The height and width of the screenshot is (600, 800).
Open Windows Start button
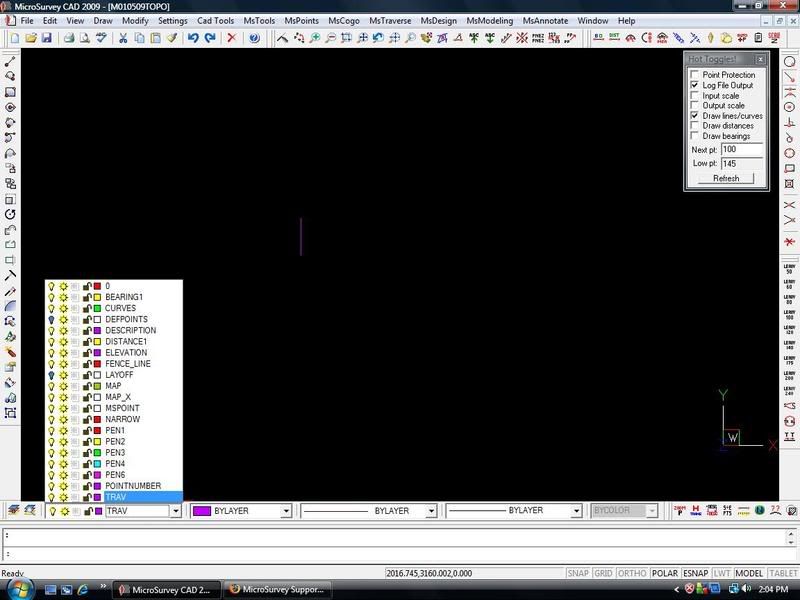click(x=19, y=589)
